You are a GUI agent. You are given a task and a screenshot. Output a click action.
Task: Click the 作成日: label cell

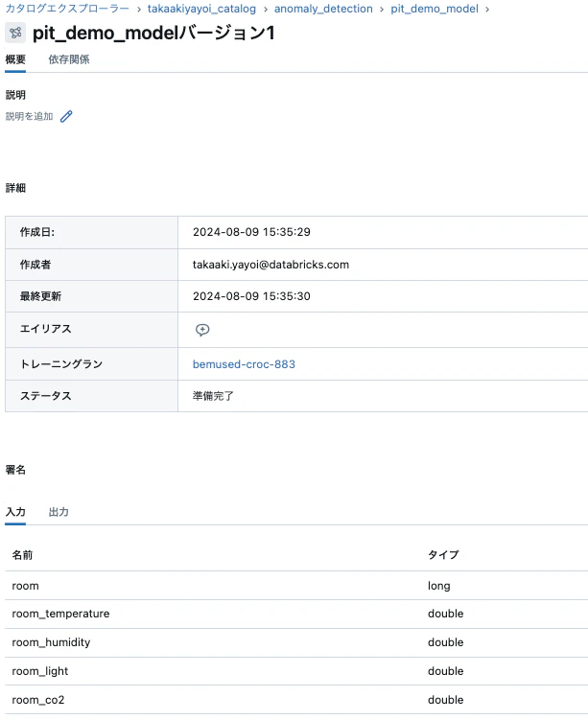pyautogui.click(x=91, y=232)
